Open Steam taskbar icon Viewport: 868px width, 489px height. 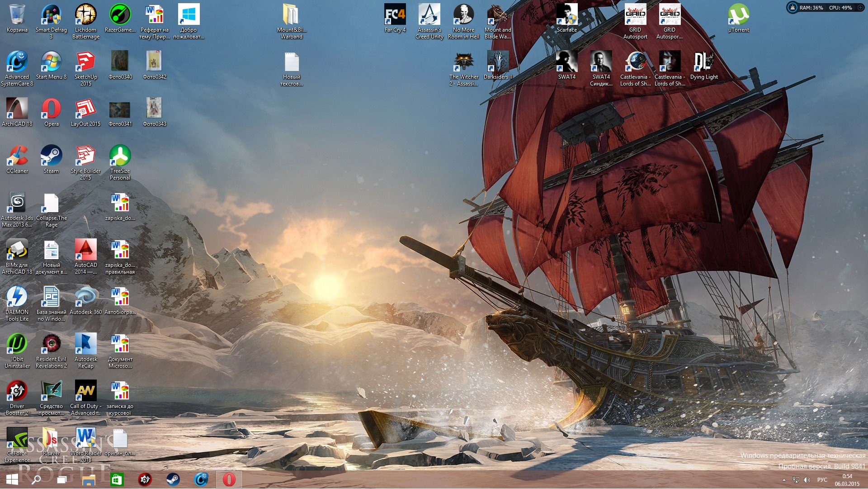(173, 480)
